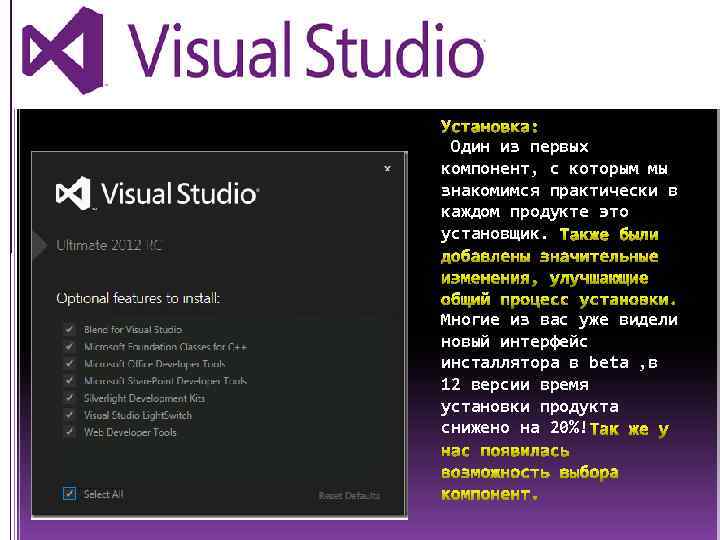Toggle Microsoft SharePoint Developer Tools checkbox
The width and height of the screenshot is (720, 540).
[x=69, y=380]
